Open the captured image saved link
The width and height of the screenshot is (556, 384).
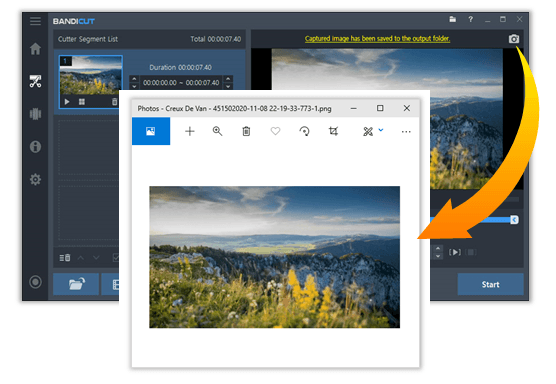point(377,38)
